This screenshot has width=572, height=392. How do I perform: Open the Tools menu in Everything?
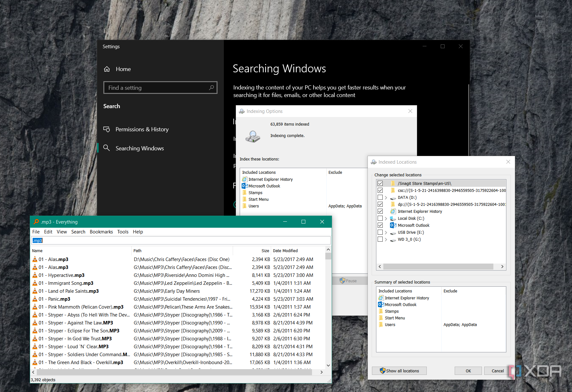123,232
